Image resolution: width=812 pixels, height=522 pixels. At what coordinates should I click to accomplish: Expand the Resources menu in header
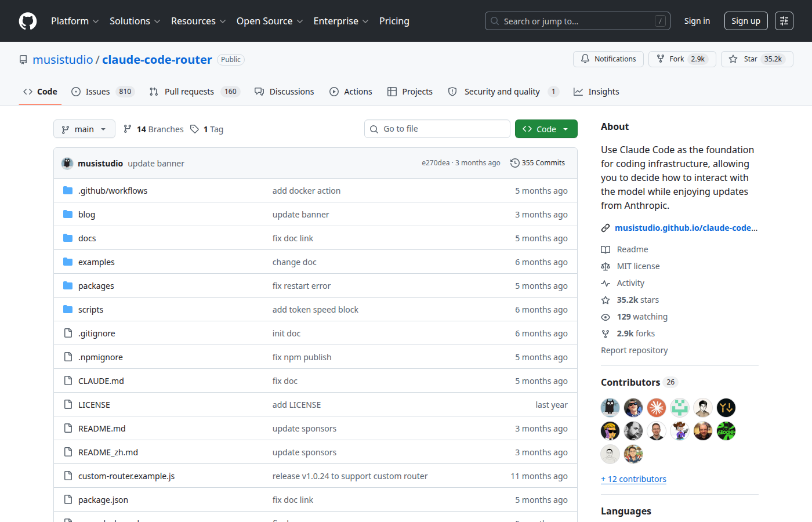(x=198, y=21)
